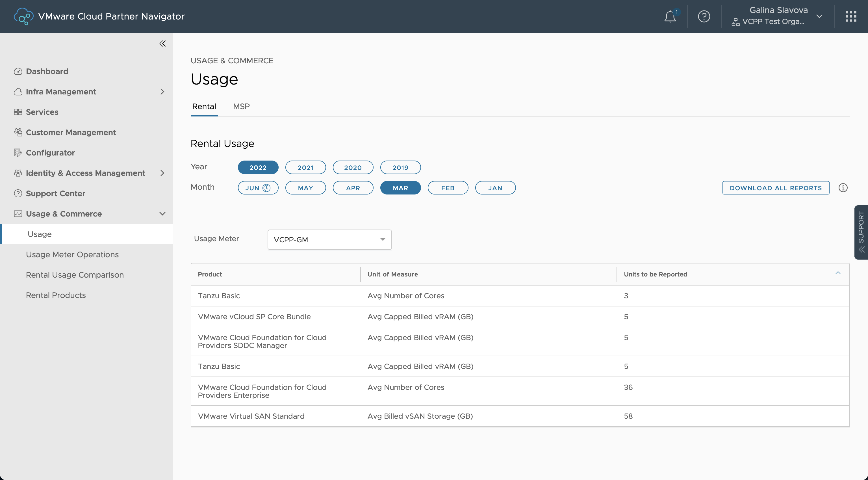Viewport: 868px width, 480px height.
Task: Click the VMware Cloud Partner Navigator logo
Action: (x=23, y=16)
